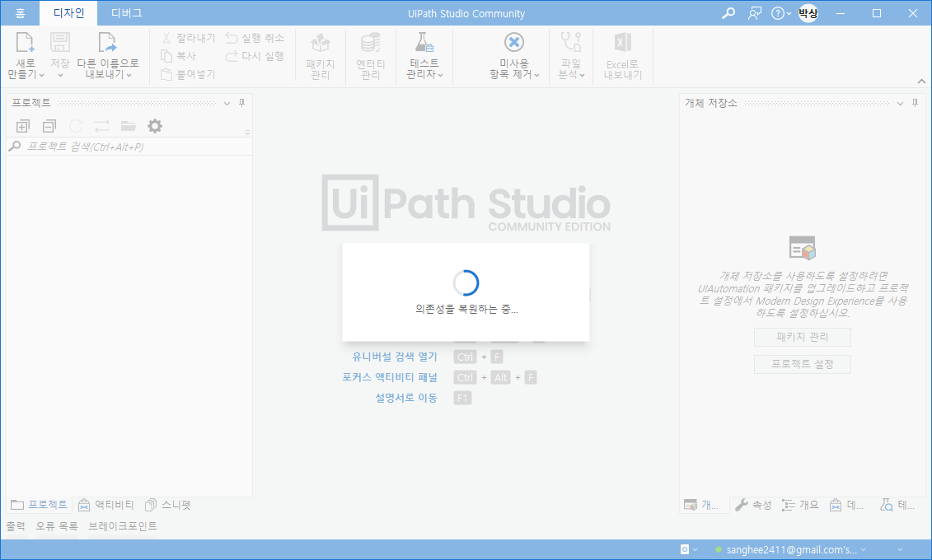The width and height of the screenshot is (932, 560).
Task: Click the Paste (붙여넣기) item
Action: point(189,74)
